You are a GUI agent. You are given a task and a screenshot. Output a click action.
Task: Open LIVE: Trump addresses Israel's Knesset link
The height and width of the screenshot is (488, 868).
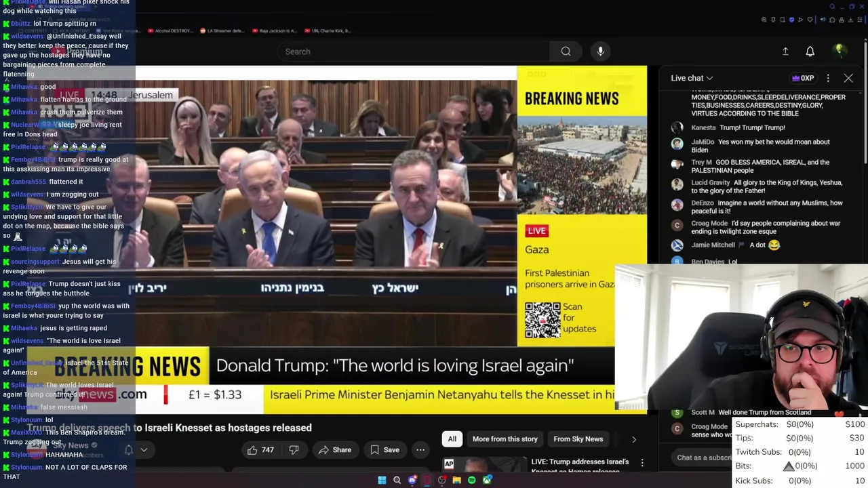click(580, 464)
